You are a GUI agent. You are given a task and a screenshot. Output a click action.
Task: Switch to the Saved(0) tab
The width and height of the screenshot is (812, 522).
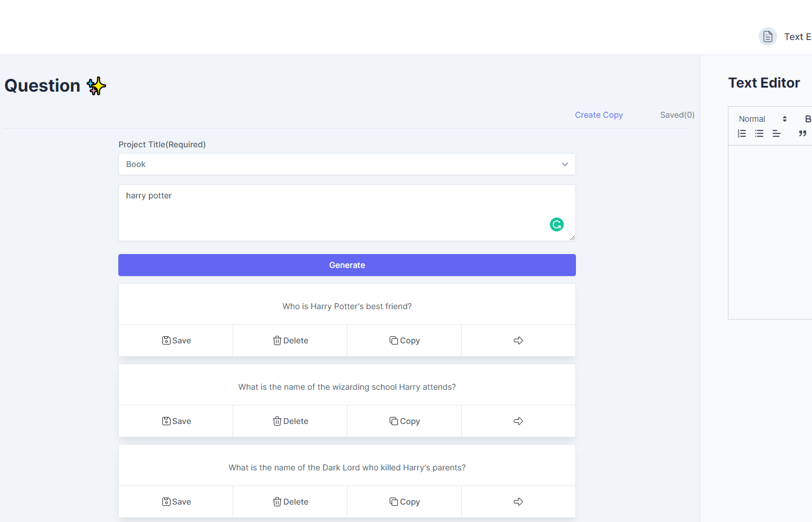point(677,115)
